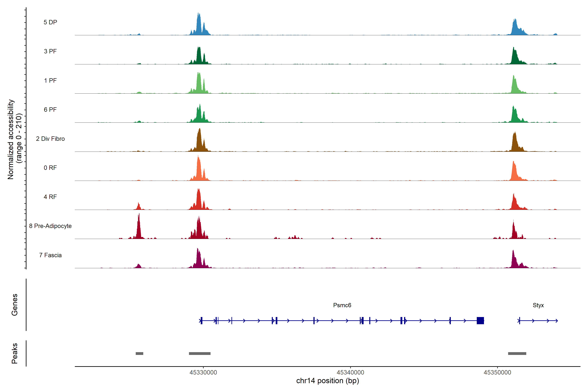Click the 45350000 axis tick label
Viewport: 588px width, 392px height.
[x=497, y=372]
